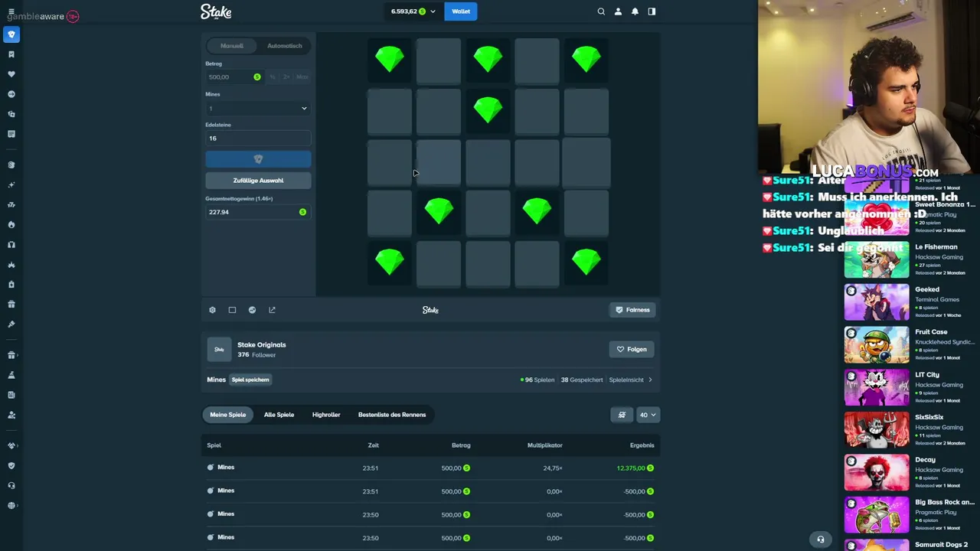This screenshot has height=551, width=980.
Task: Click the only gem in the second row
Action: (x=488, y=111)
